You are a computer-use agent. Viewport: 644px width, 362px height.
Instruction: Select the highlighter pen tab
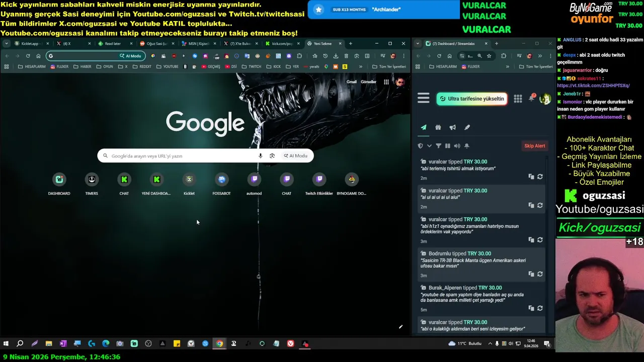click(x=467, y=127)
